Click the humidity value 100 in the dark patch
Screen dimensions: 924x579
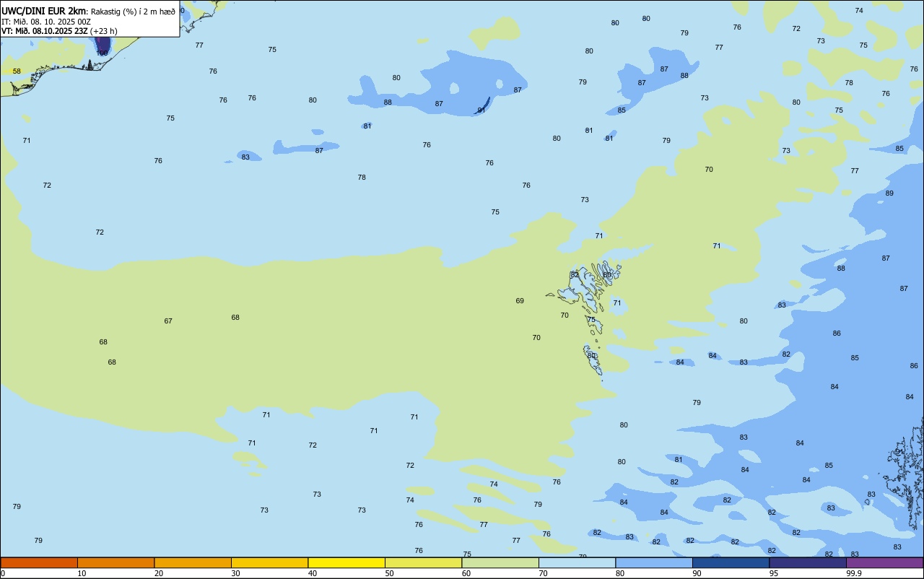click(x=102, y=53)
